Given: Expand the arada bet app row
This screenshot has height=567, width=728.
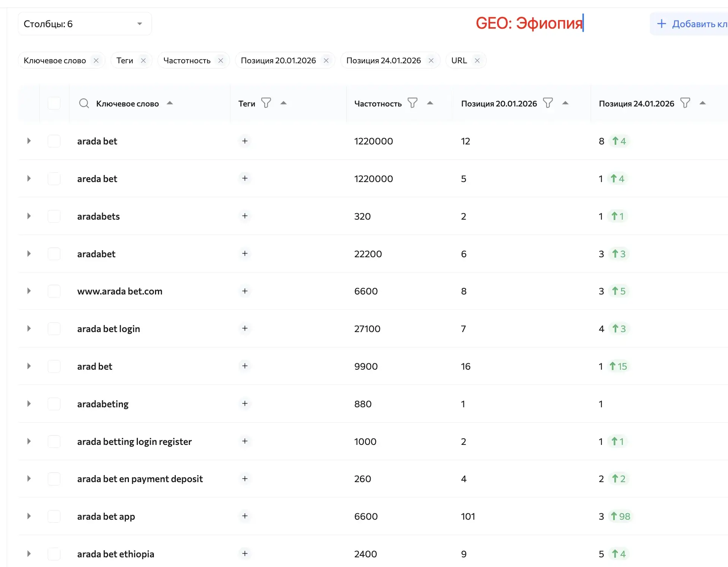Looking at the screenshot, I should pyautogui.click(x=29, y=516).
